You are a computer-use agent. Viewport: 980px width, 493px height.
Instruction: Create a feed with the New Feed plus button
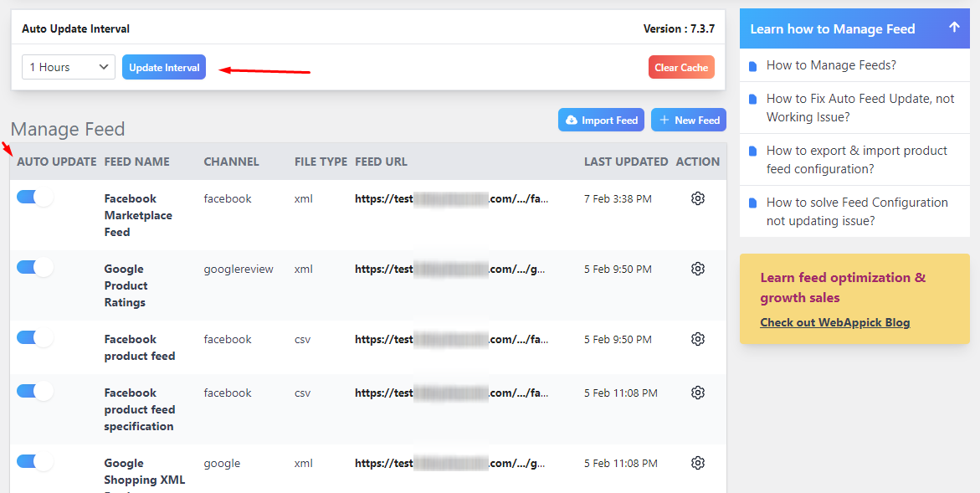click(688, 120)
